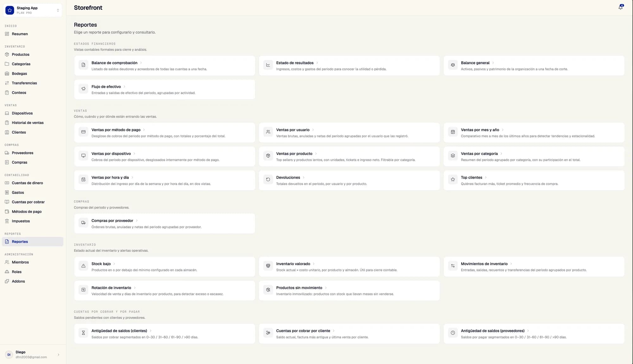The image size is (633, 364).
Task: Go to Roles in the sidebar
Action: pyautogui.click(x=33, y=272)
